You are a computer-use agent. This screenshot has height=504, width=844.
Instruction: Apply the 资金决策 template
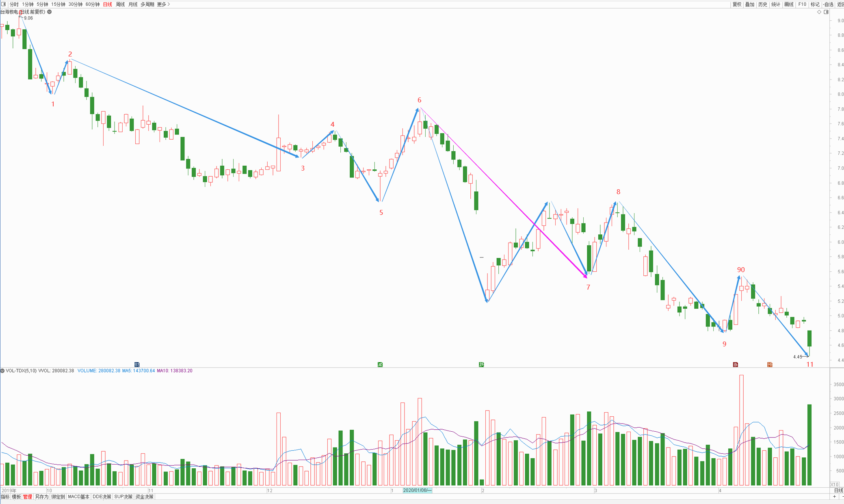pyautogui.click(x=144, y=497)
